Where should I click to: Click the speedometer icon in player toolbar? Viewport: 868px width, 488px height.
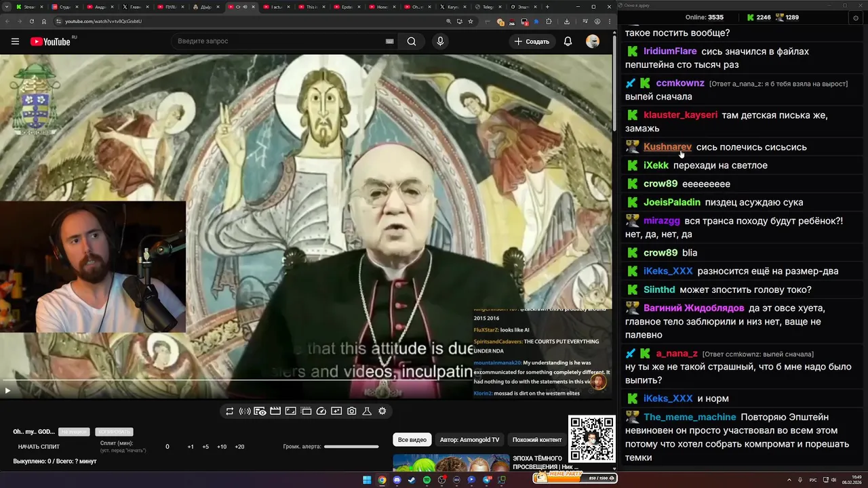[x=321, y=411]
